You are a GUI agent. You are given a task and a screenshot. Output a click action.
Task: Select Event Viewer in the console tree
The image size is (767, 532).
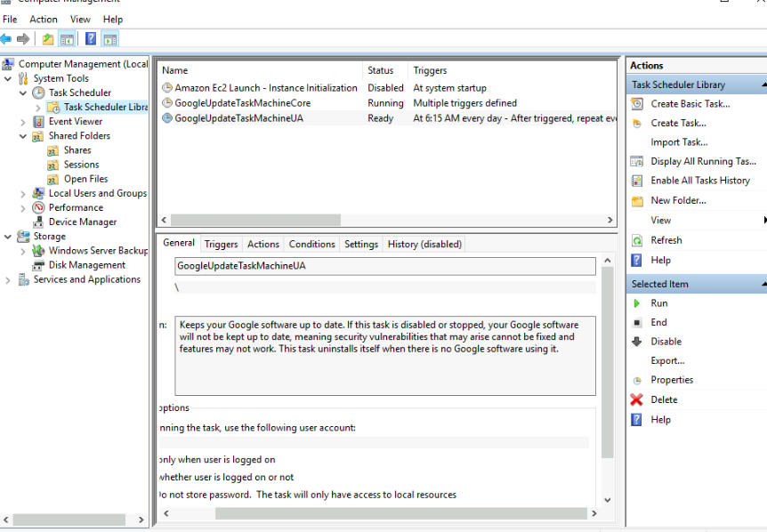click(x=75, y=122)
